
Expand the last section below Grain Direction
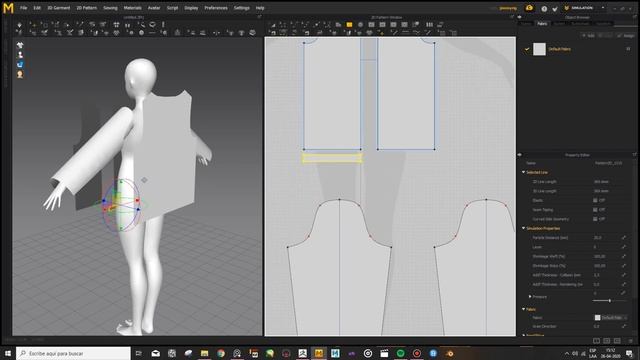pyautogui.click(x=524, y=335)
